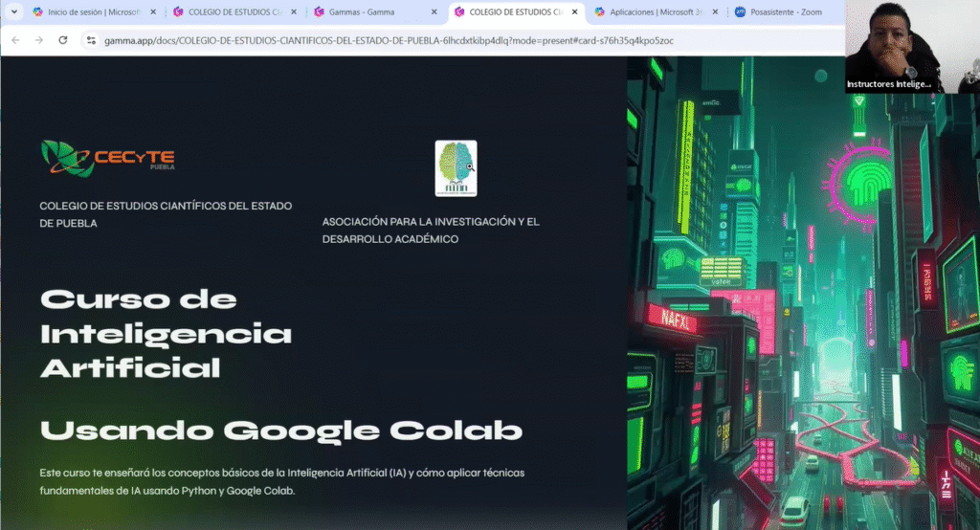Switch to Gammas - Gamma tab

(x=375, y=11)
